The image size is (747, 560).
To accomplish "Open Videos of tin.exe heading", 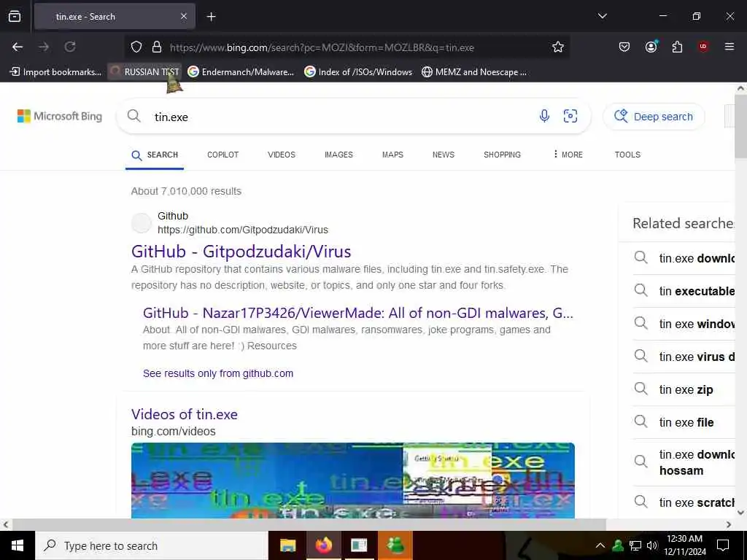I will pyautogui.click(x=185, y=414).
